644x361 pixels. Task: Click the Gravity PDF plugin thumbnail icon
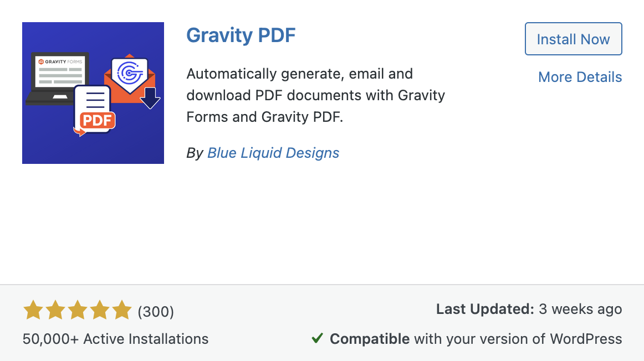coord(93,92)
